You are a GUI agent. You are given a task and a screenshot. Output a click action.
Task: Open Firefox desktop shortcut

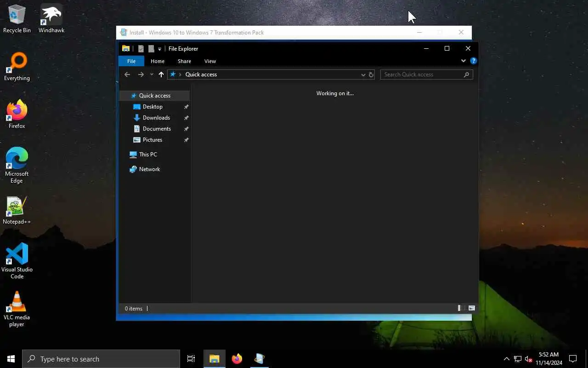click(17, 115)
